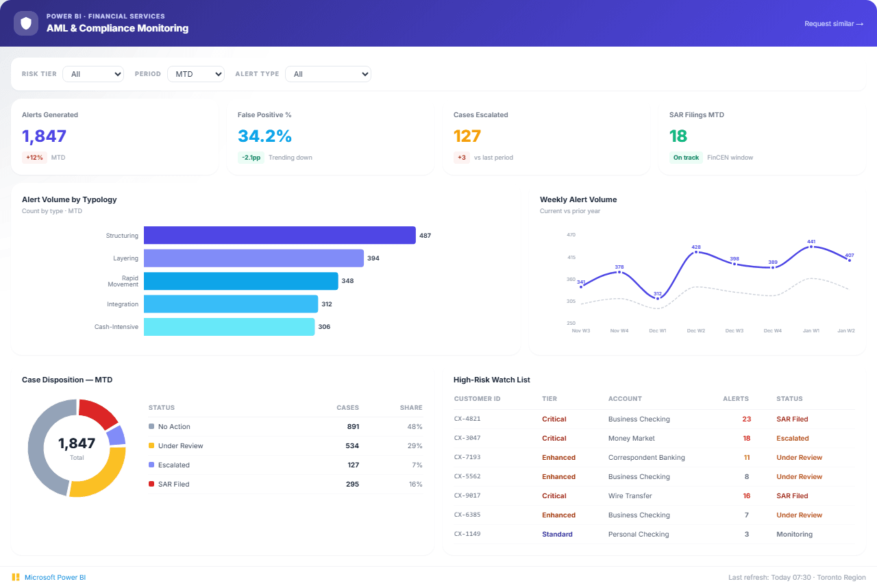The width and height of the screenshot is (877, 588).
Task: Select the Structuring bar in typology chart
Action: click(x=280, y=235)
